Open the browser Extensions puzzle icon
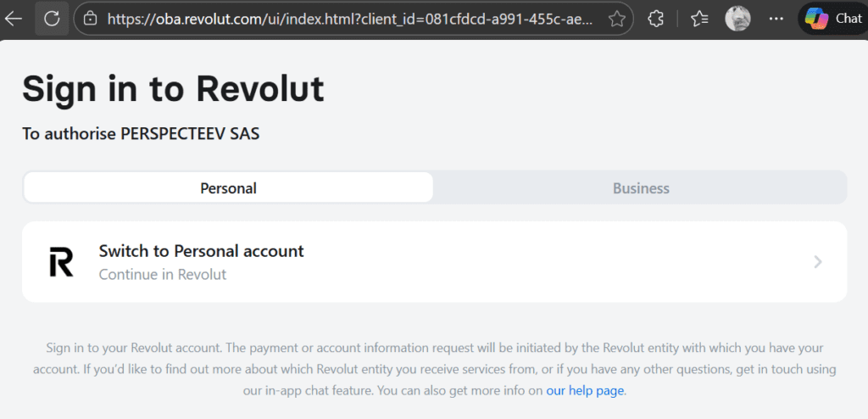 coord(655,18)
